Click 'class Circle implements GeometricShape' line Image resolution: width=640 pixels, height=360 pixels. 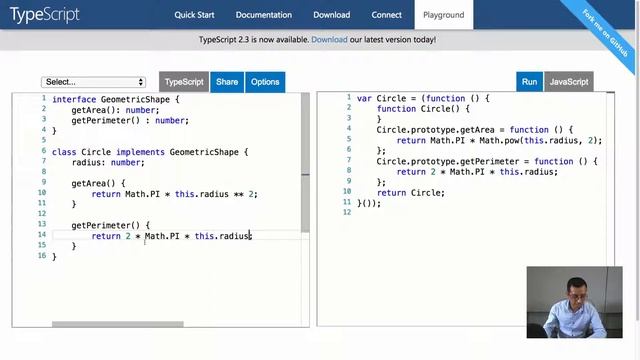[150, 152]
